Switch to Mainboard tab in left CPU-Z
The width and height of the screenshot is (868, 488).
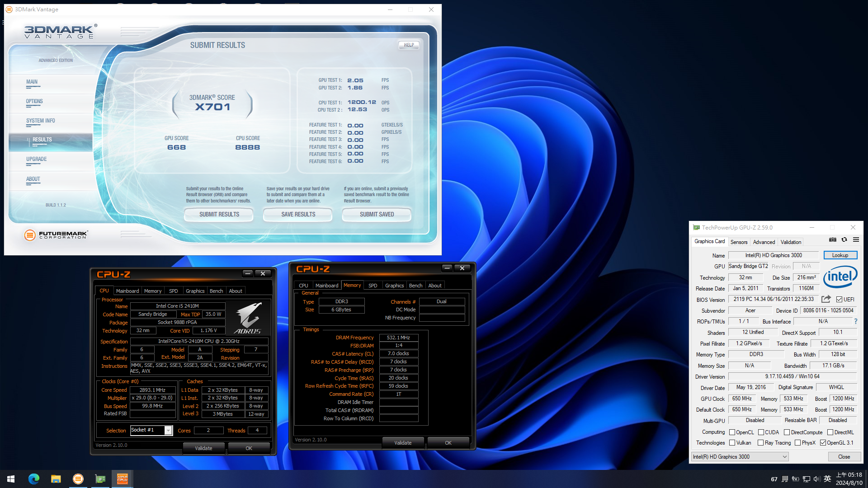[x=127, y=291]
